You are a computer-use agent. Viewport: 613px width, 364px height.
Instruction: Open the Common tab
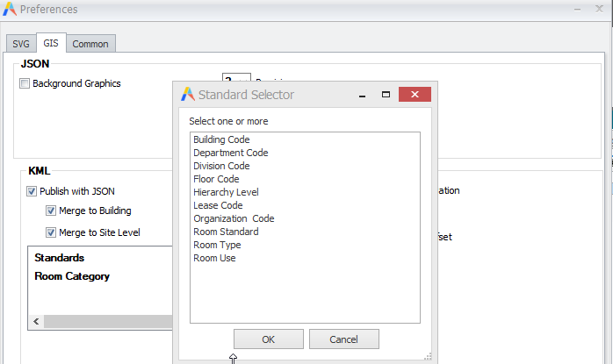point(90,44)
